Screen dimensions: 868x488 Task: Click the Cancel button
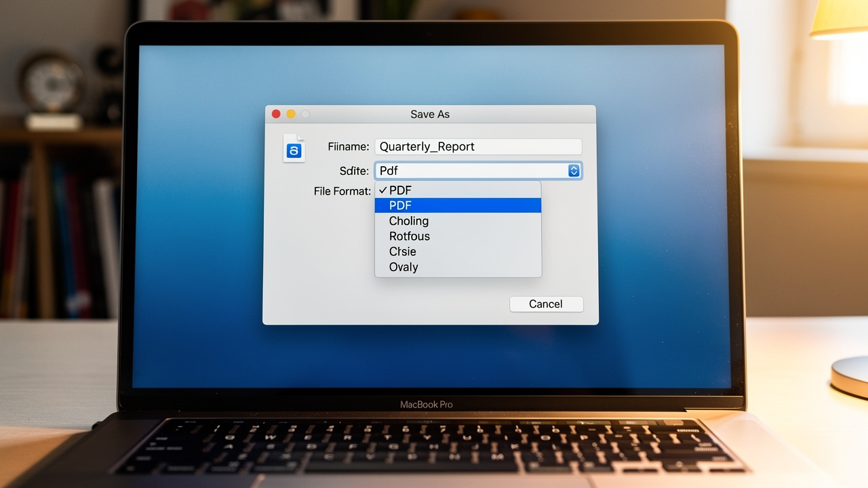(546, 304)
